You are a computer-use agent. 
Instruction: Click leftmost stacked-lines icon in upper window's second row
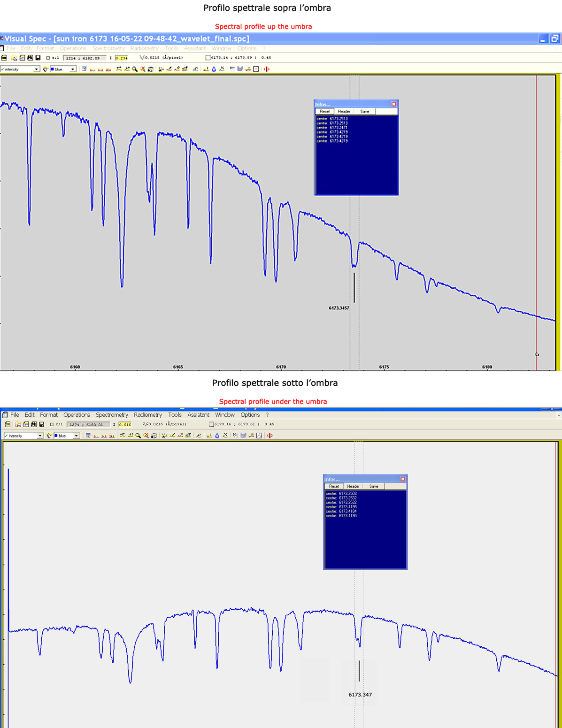pyautogui.click(x=4, y=58)
